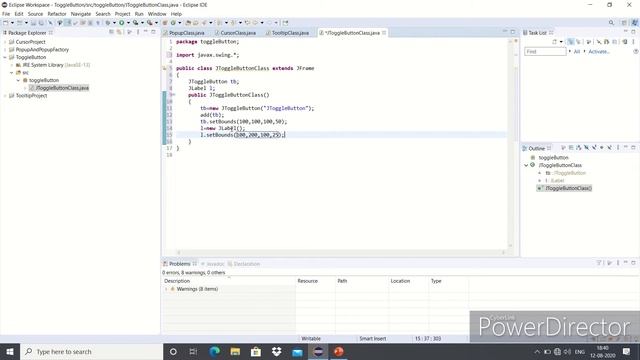Minimize the Package Explorer panel

(146, 32)
